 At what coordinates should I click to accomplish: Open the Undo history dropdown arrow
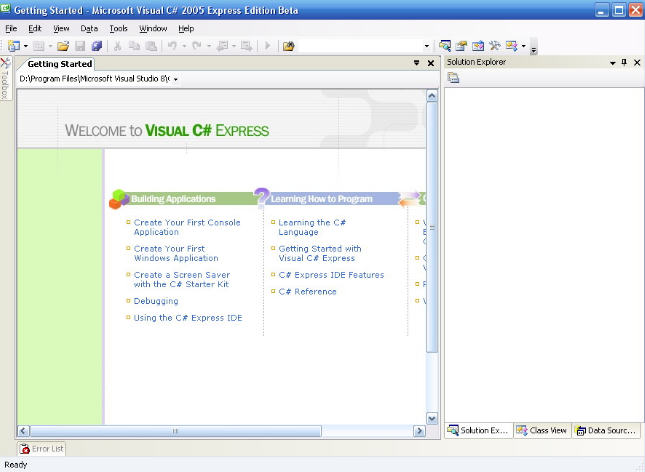click(184, 46)
